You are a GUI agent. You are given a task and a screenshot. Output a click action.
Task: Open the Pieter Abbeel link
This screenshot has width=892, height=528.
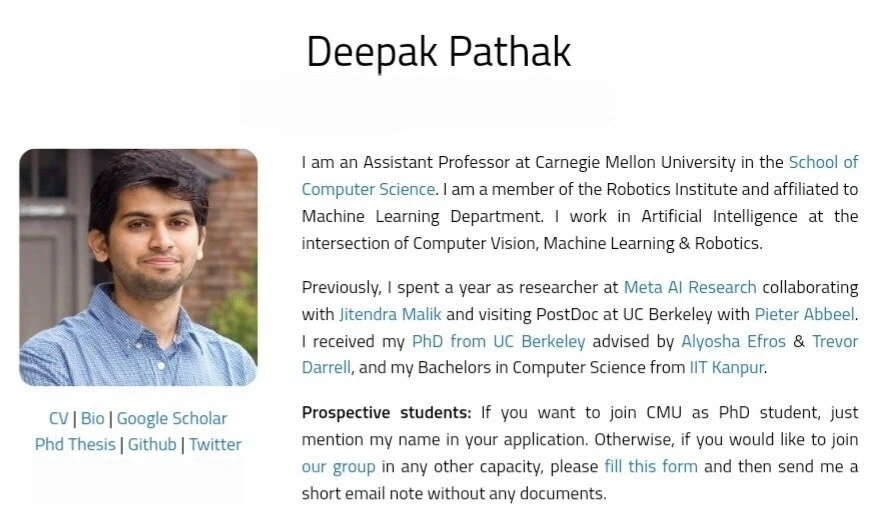coord(804,314)
